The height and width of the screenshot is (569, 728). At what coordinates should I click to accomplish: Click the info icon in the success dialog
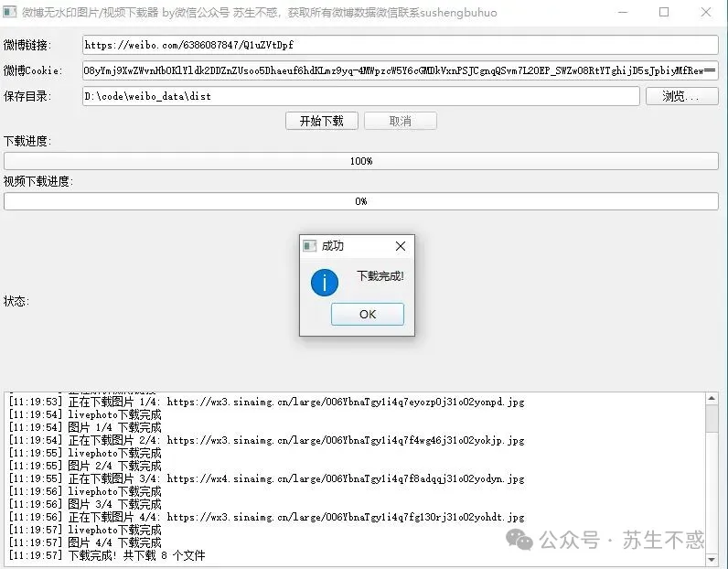tap(325, 283)
